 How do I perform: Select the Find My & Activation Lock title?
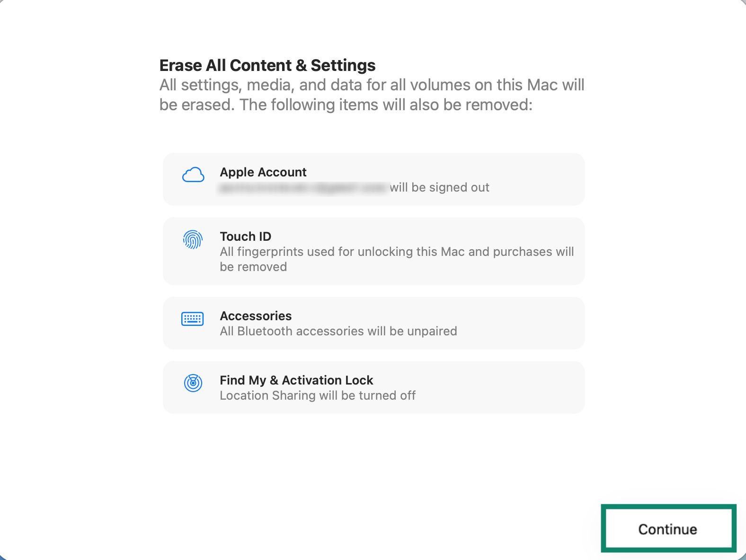296,380
